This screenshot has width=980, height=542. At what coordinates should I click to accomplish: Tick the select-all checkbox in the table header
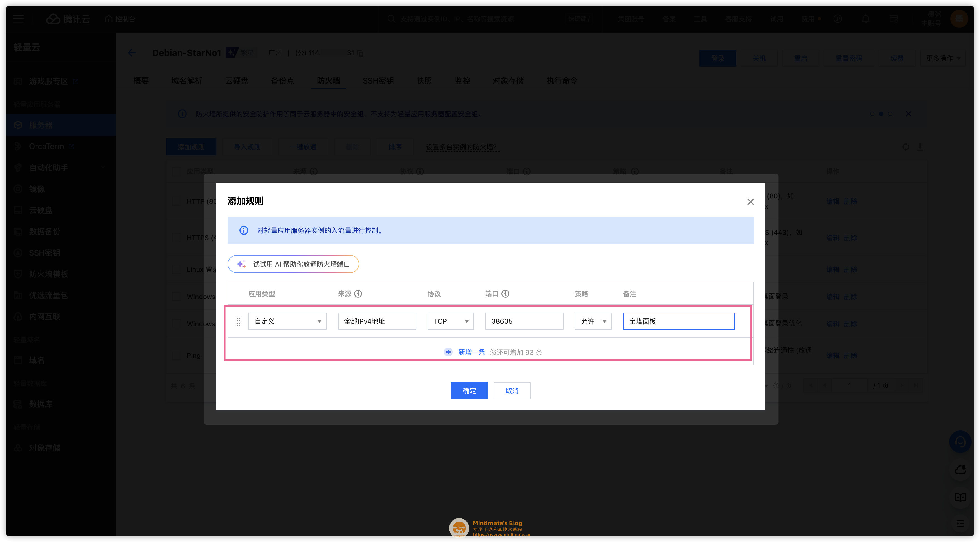click(176, 172)
